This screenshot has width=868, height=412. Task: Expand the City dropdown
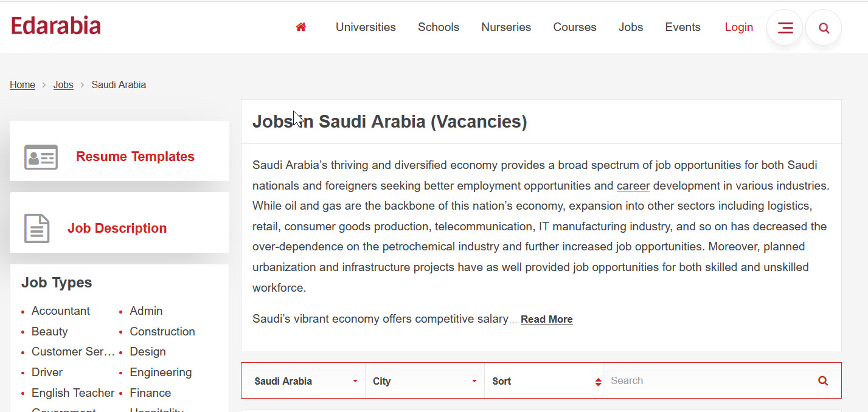(x=425, y=381)
